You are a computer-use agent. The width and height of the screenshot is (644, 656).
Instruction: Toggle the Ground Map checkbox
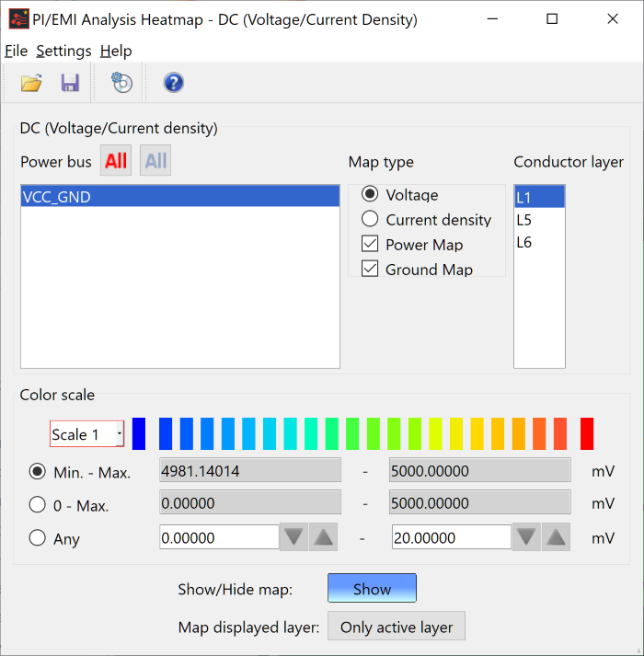click(370, 269)
